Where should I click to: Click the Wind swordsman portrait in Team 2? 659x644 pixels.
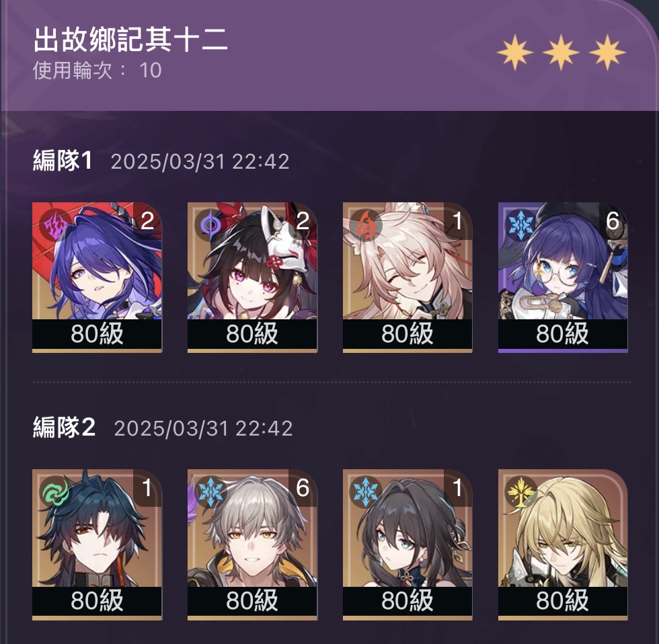[97, 545]
